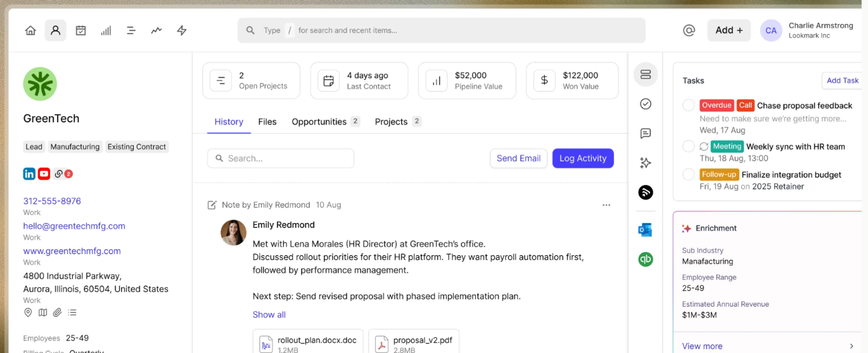Image resolution: width=868 pixels, height=353 pixels.
Task: Click the Manufacturing tag
Action: [75, 147]
